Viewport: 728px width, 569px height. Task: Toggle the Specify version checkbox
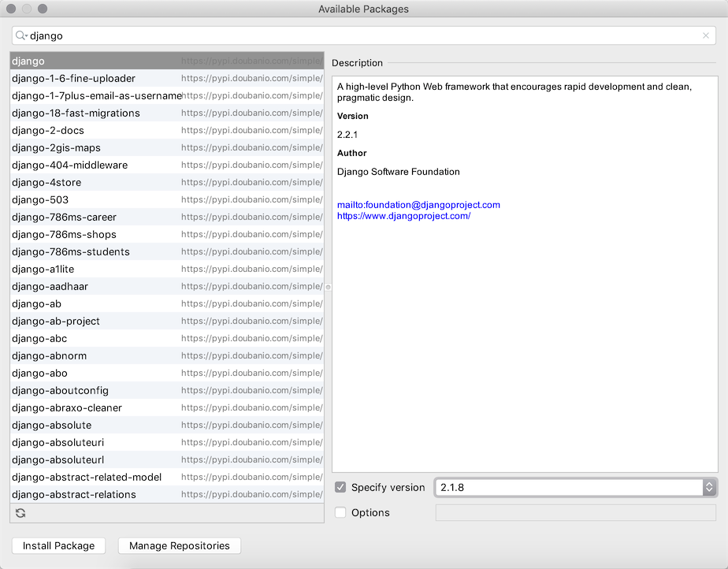[x=340, y=488]
